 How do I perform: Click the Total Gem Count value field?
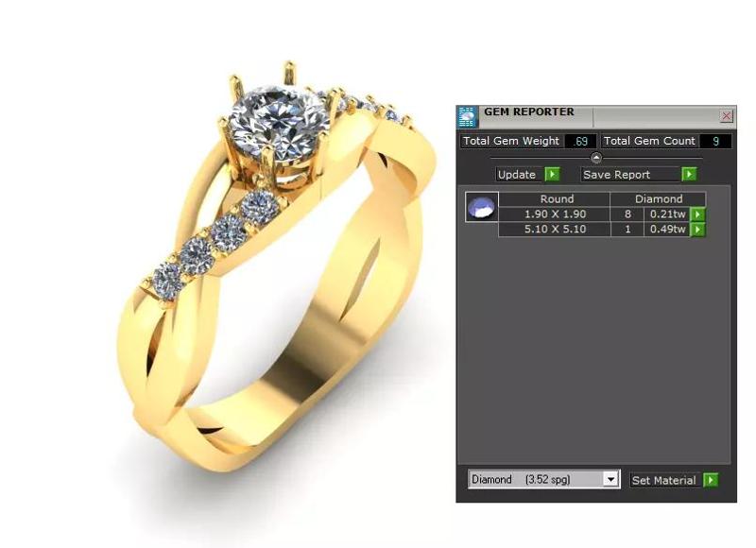[x=713, y=141]
